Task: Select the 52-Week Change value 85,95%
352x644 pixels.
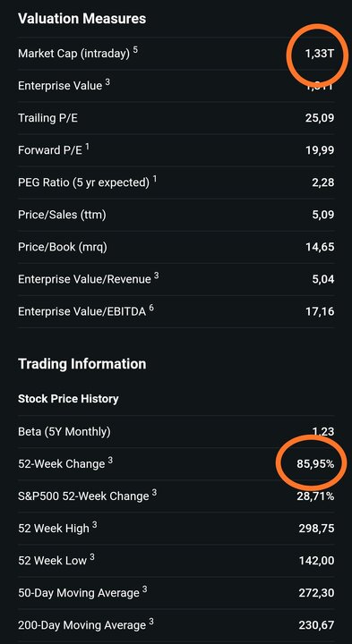Action: (x=315, y=464)
